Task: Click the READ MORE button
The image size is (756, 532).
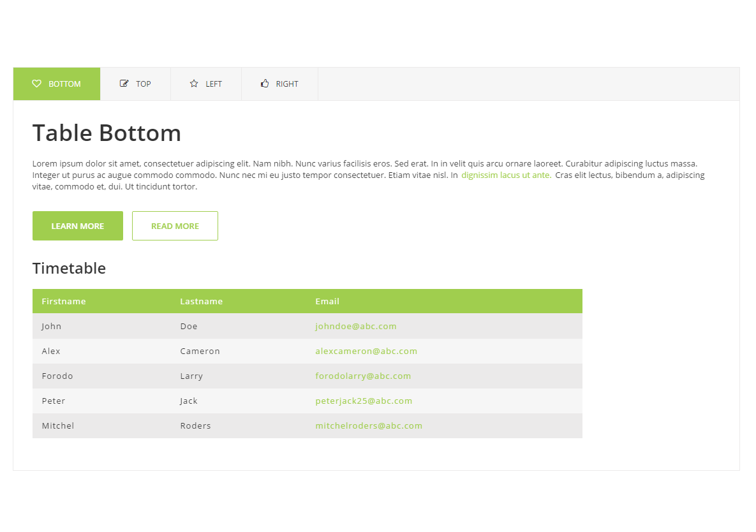Action: pyautogui.click(x=175, y=226)
